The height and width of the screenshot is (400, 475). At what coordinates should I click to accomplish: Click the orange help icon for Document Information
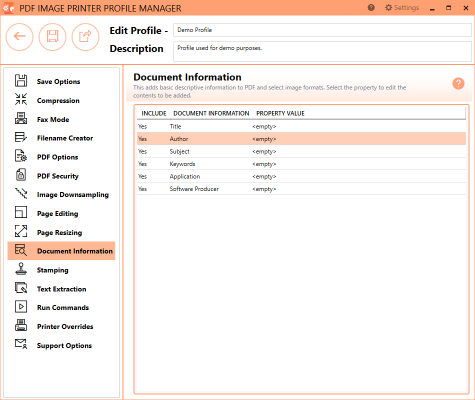(458, 83)
